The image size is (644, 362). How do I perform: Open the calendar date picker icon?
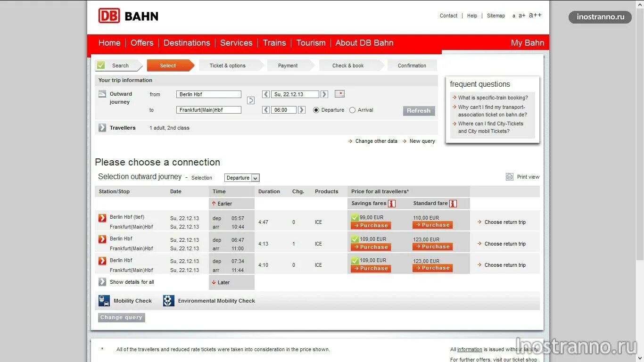coord(339,94)
